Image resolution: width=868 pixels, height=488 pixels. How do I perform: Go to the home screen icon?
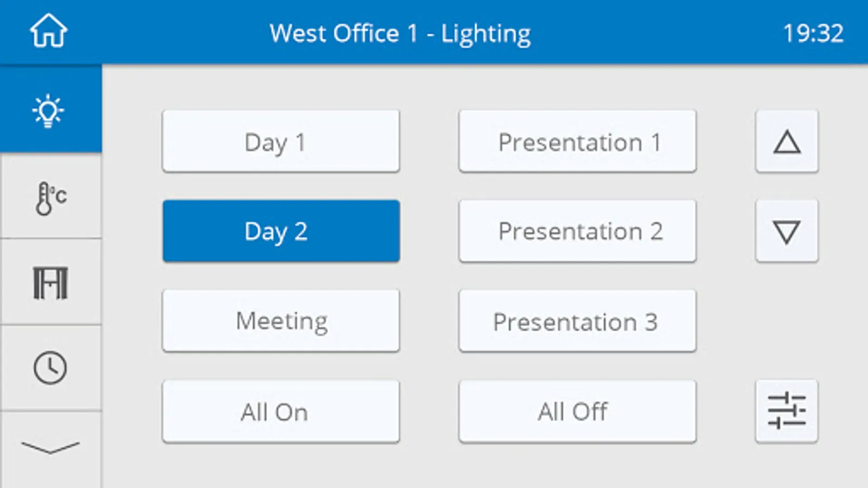coord(48,31)
